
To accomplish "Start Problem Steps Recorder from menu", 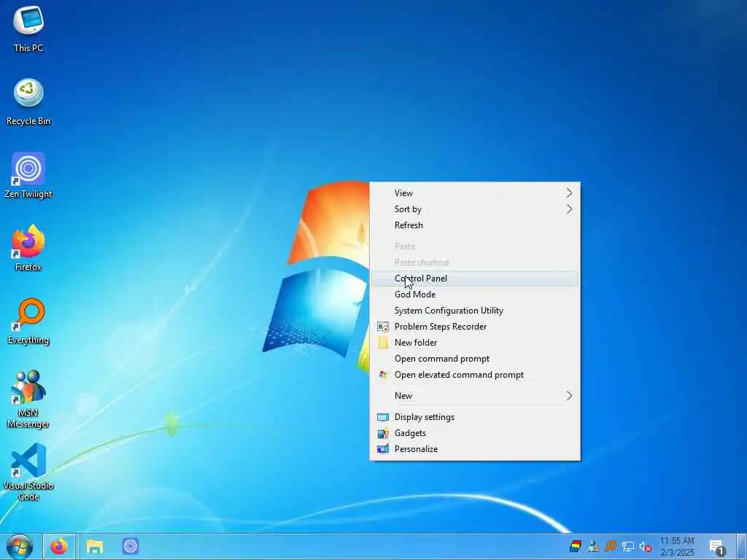I will (475, 327).
